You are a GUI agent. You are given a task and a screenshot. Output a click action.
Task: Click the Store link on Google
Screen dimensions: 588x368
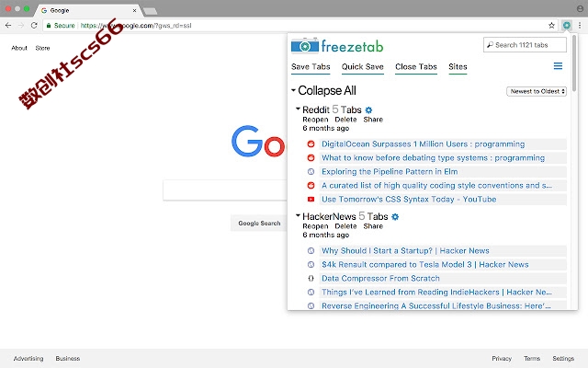(42, 48)
